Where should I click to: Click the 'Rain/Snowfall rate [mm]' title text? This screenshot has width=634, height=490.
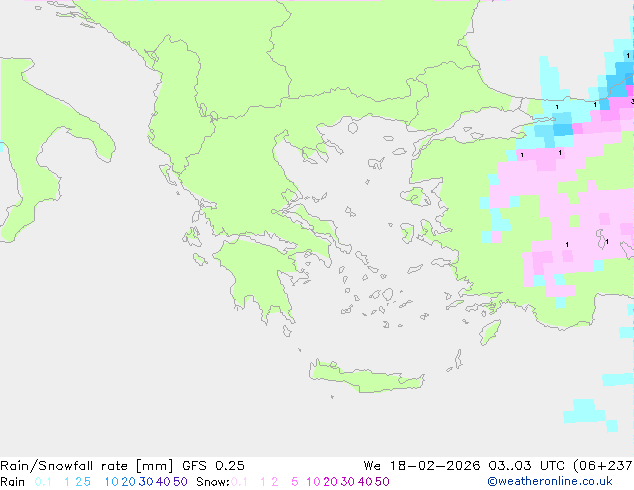[87, 466]
